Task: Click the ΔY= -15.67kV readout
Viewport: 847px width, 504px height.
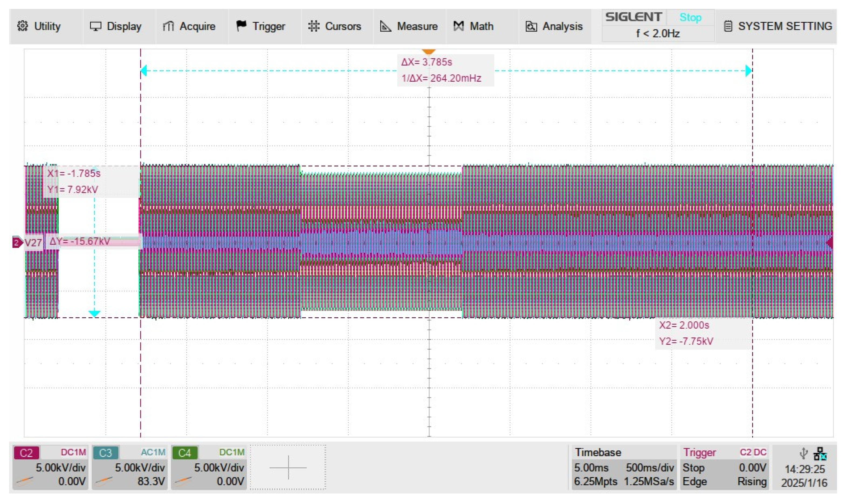Action: pos(80,241)
